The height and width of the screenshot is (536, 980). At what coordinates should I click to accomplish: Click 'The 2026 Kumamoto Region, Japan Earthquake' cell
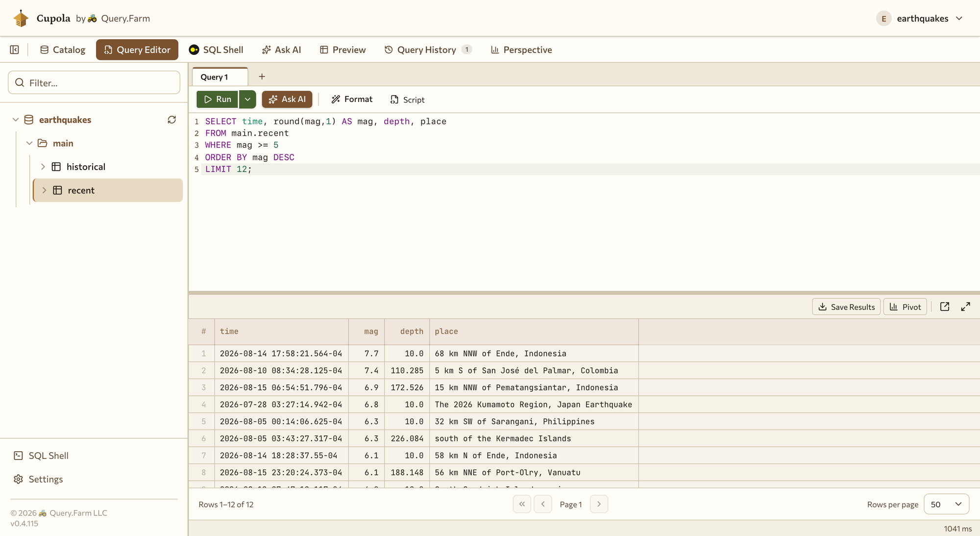coord(534,405)
